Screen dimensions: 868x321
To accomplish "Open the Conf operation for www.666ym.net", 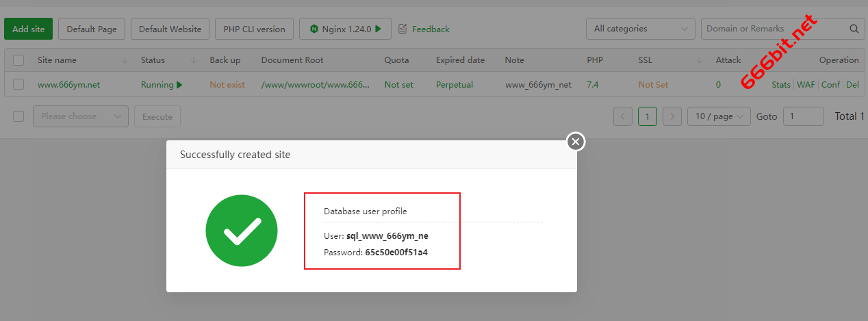I will point(830,85).
